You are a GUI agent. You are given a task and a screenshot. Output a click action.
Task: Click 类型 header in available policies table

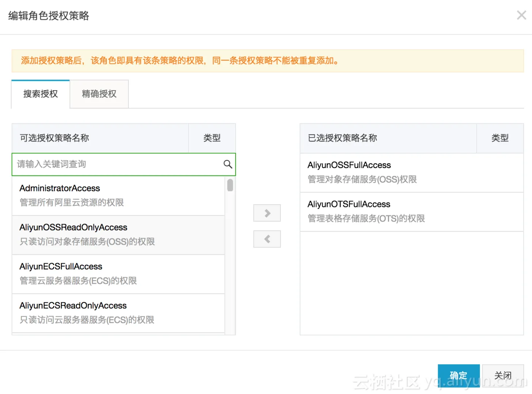[212, 138]
